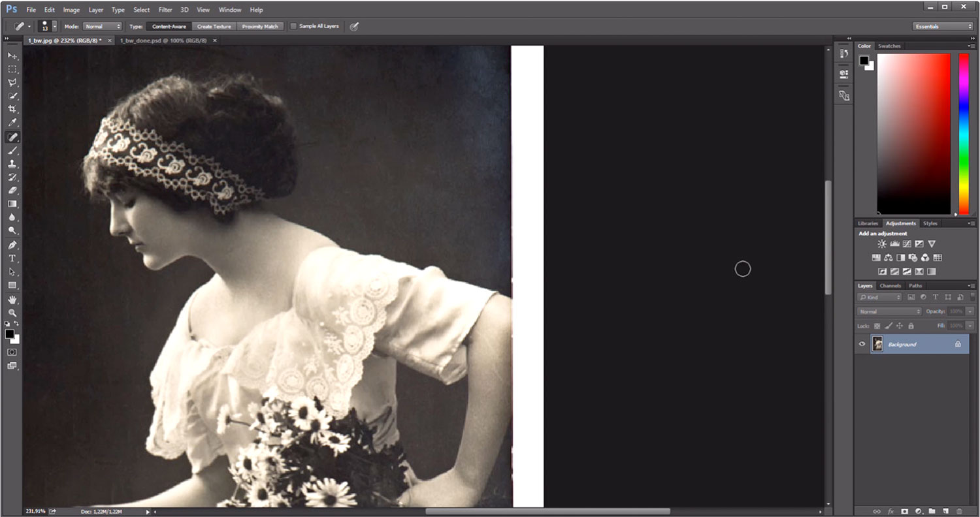Click the Create Texture type button
980x517 pixels.
click(214, 26)
